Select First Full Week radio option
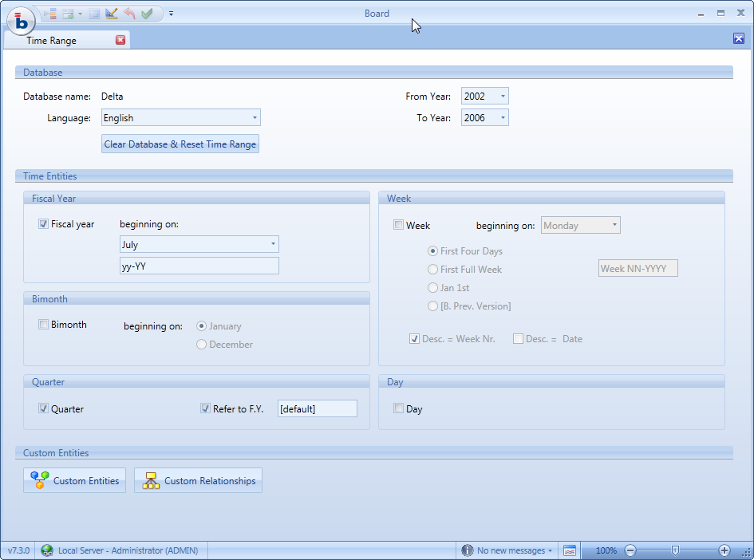Viewport: 754px width, 560px height. click(432, 269)
